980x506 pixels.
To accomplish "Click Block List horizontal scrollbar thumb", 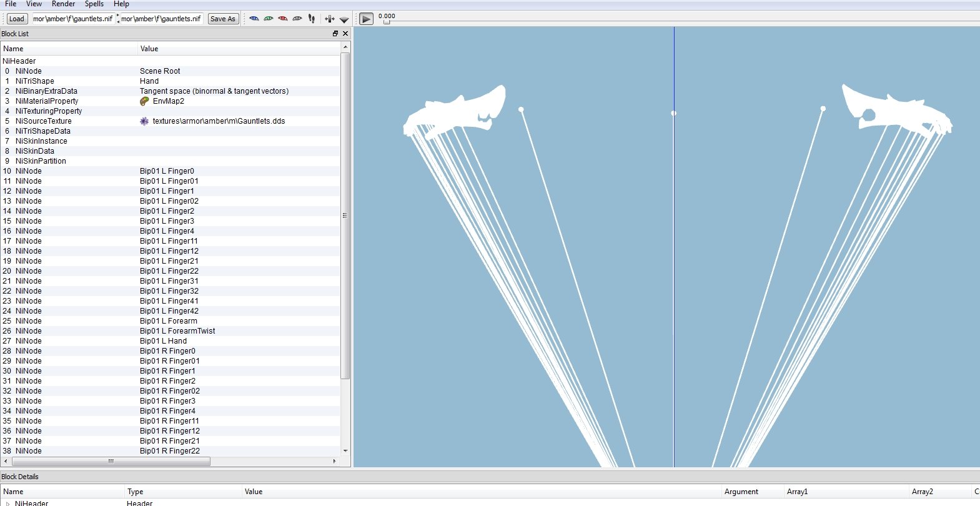I will click(111, 461).
